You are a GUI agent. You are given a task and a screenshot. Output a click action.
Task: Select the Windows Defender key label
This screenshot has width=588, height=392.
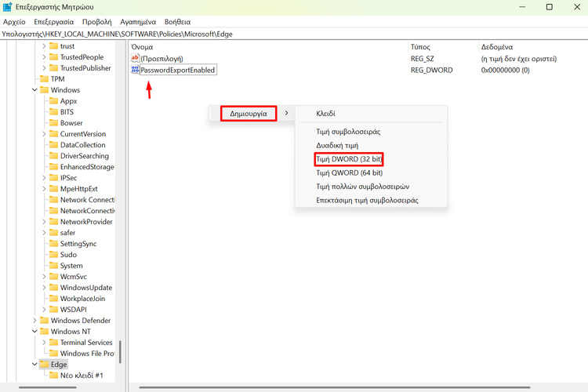pyautogui.click(x=81, y=321)
